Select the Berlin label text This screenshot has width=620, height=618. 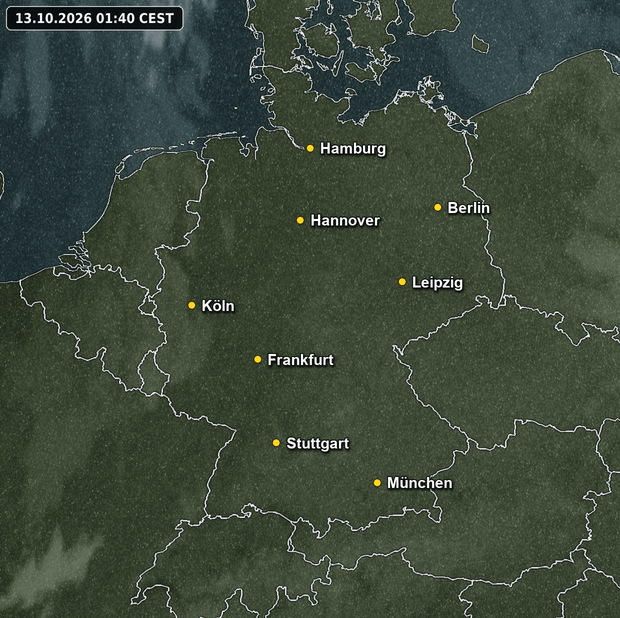(x=469, y=208)
